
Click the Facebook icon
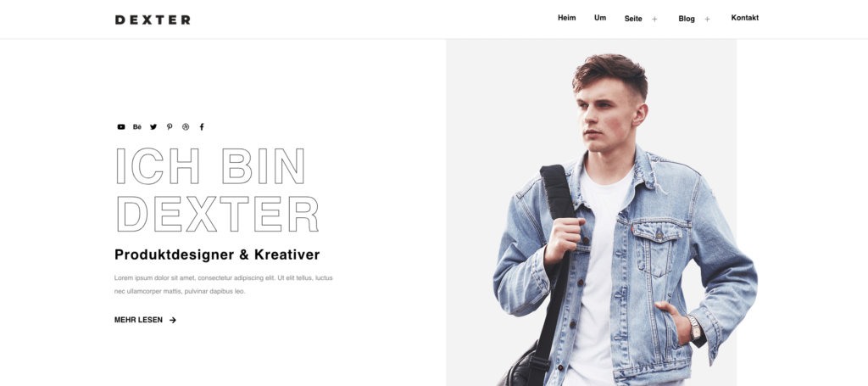pyautogui.click(x=202, y=126)
